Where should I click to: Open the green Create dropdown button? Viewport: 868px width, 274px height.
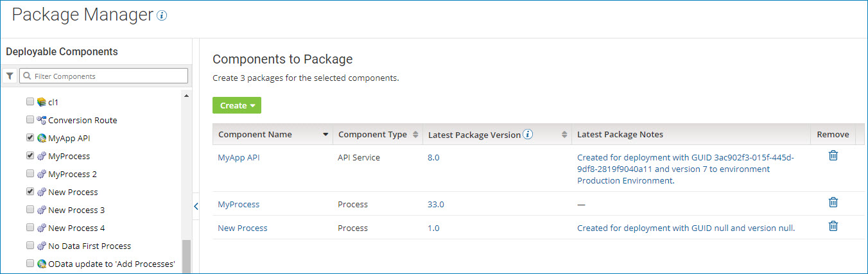tap(237, 105)
